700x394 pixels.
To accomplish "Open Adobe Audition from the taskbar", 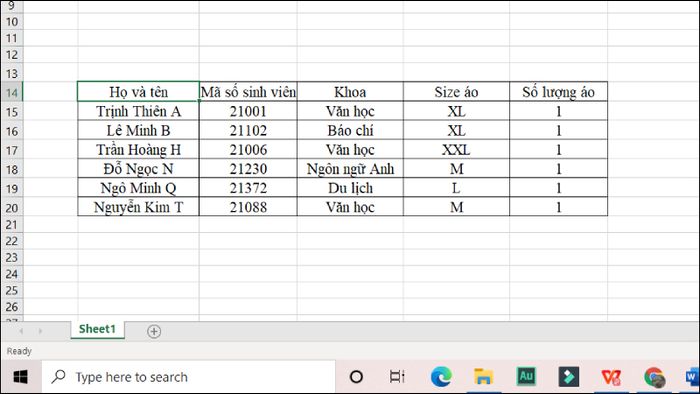I will coord(526,377).
